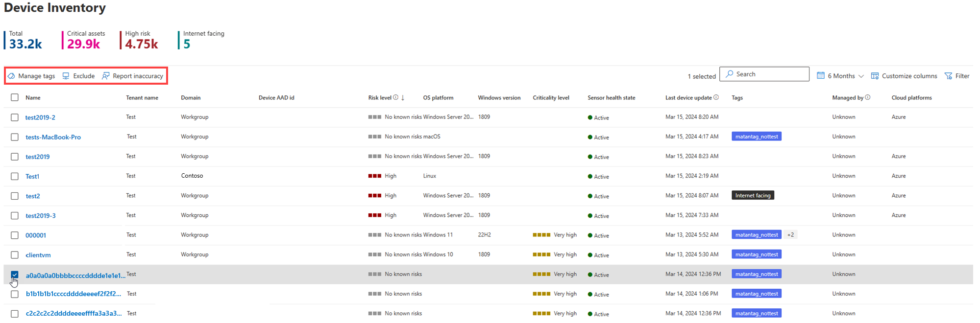
Task: Click the info icon beside Last device update
Action: (x=716, y=97)
